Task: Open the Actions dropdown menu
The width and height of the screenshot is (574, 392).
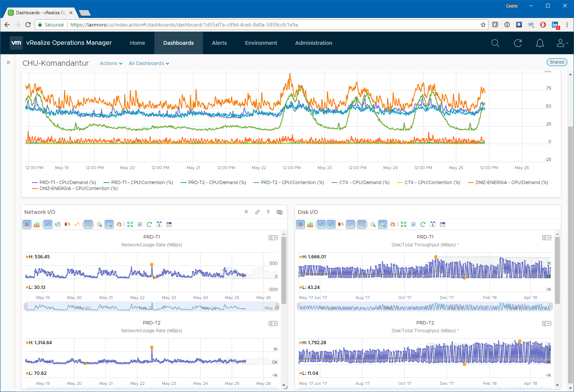Action: 111,63
